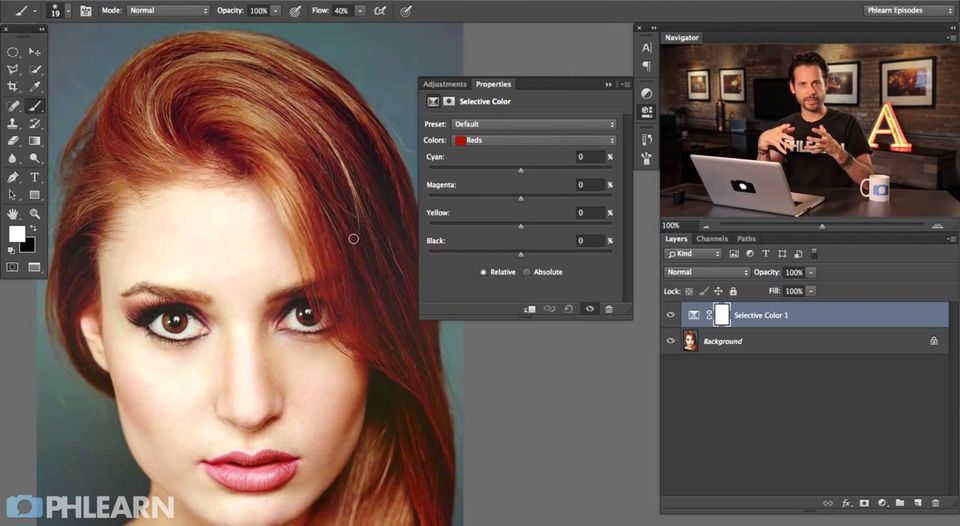960x526 pixels.
Task: Open the Colors dropdown showing Reds
Action: (x=534, y=140)
